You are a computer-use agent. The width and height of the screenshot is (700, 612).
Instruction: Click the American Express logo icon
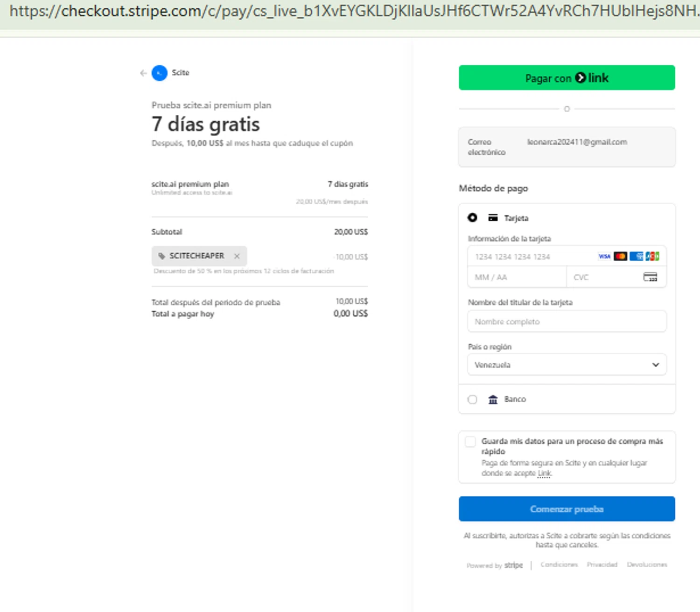(x=636, y=256)
